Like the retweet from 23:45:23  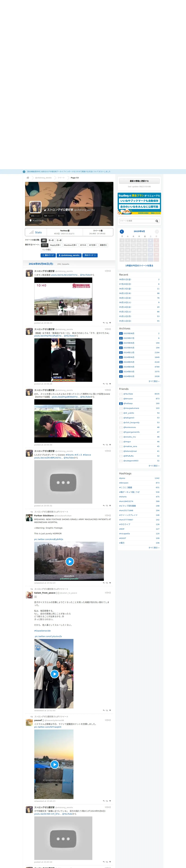pos(110,801)
